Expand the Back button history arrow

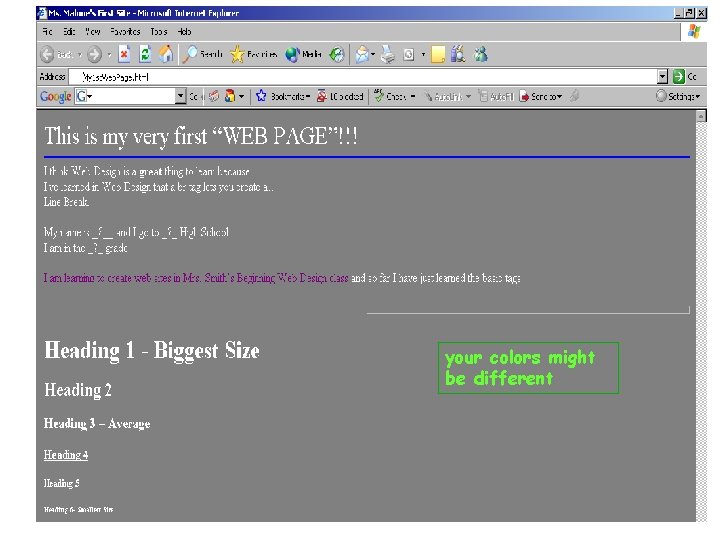(x=79, y=55)
